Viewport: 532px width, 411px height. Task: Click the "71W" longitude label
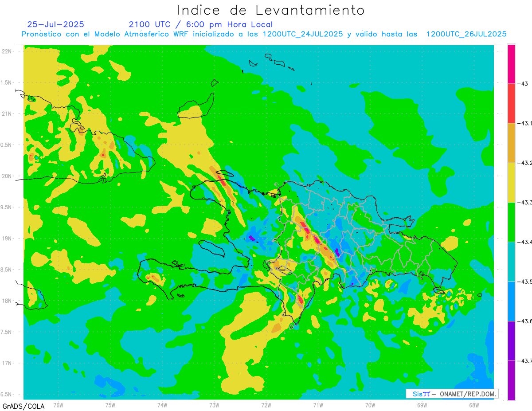pyautogui.click(x=318, y=405)
